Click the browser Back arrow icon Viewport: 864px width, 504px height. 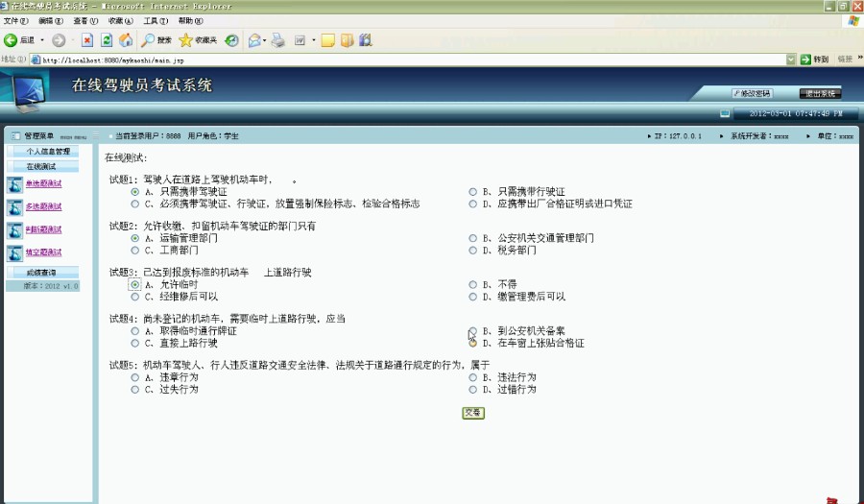[12, 40]
